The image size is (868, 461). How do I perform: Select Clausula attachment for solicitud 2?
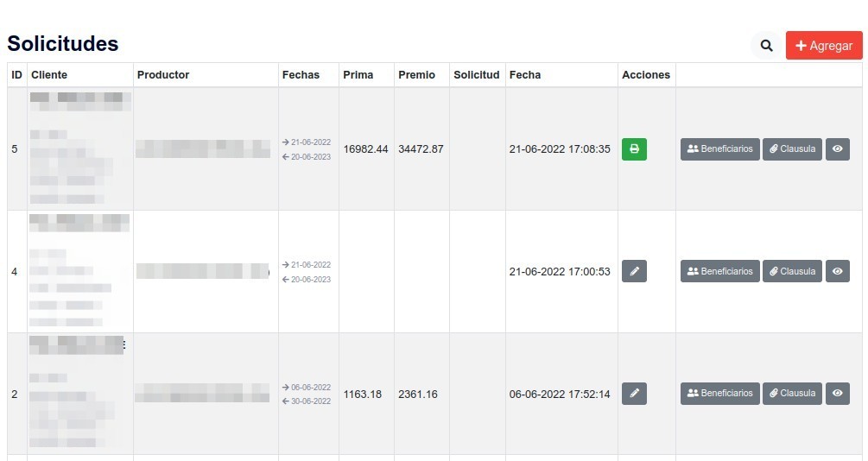tap(792, 394)
